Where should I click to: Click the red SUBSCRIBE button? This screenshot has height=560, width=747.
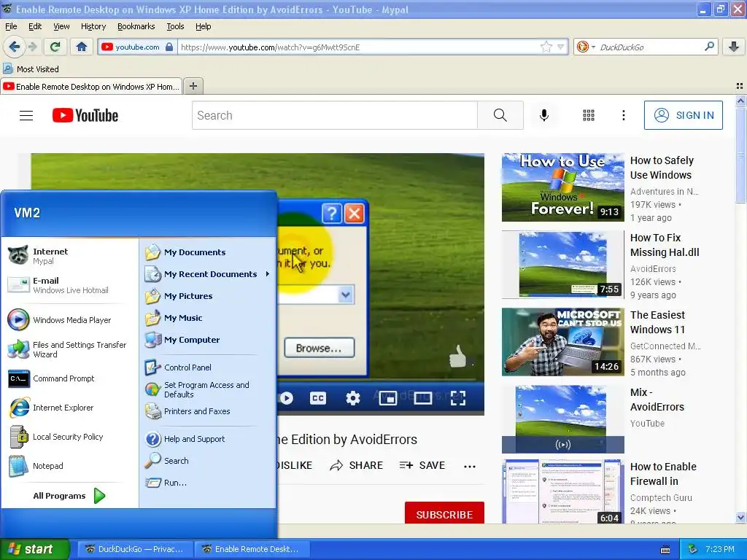444,514
